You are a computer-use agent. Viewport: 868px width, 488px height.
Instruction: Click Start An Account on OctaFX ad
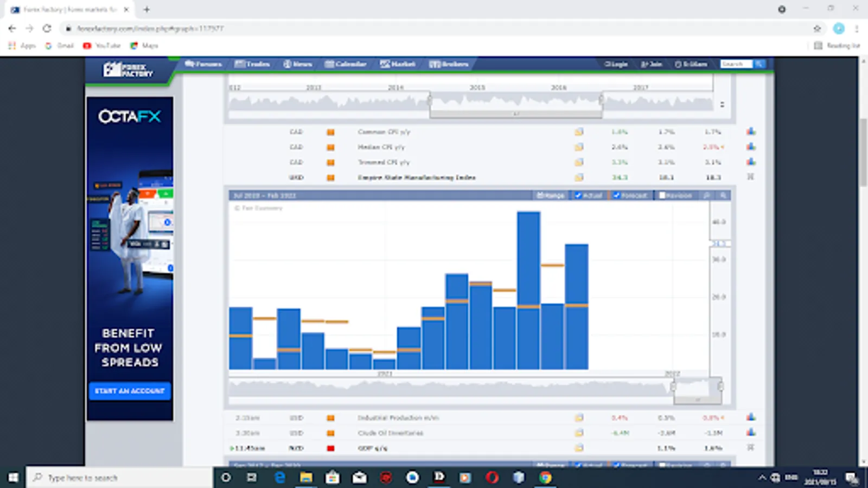(x=130, y=391)
